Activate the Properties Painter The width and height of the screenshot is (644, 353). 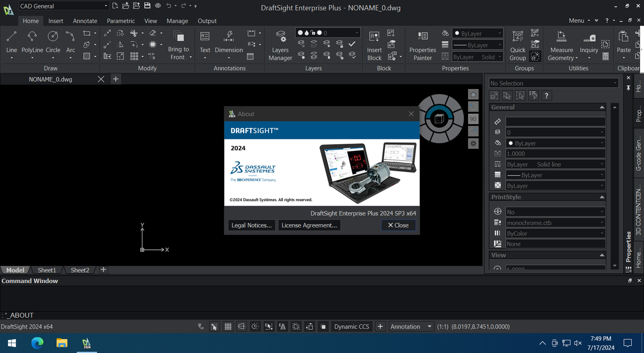point(423,37)
